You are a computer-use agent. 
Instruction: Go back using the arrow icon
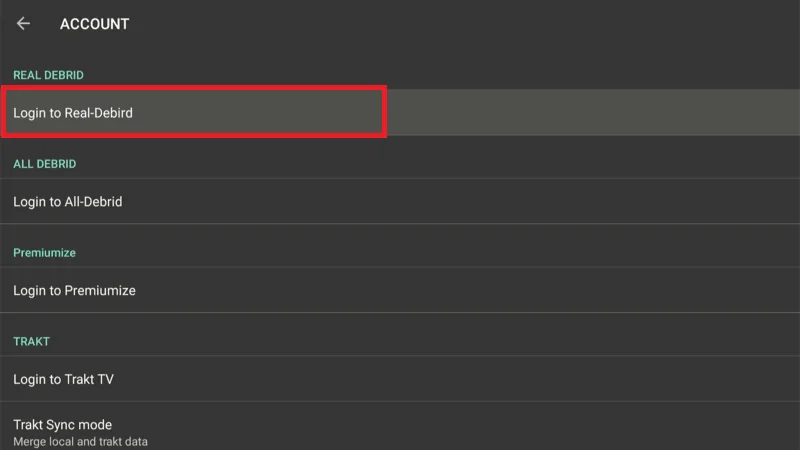[23, 24]
